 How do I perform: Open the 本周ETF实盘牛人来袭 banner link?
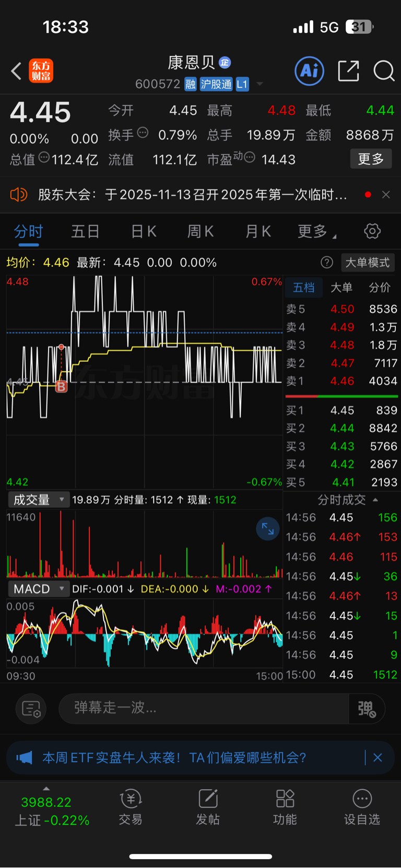coord(174,757)
